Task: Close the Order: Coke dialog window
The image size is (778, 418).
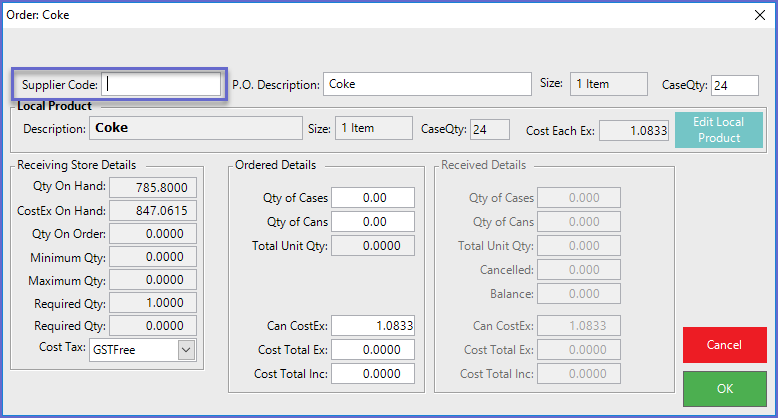Action: (x=755, y=15)
